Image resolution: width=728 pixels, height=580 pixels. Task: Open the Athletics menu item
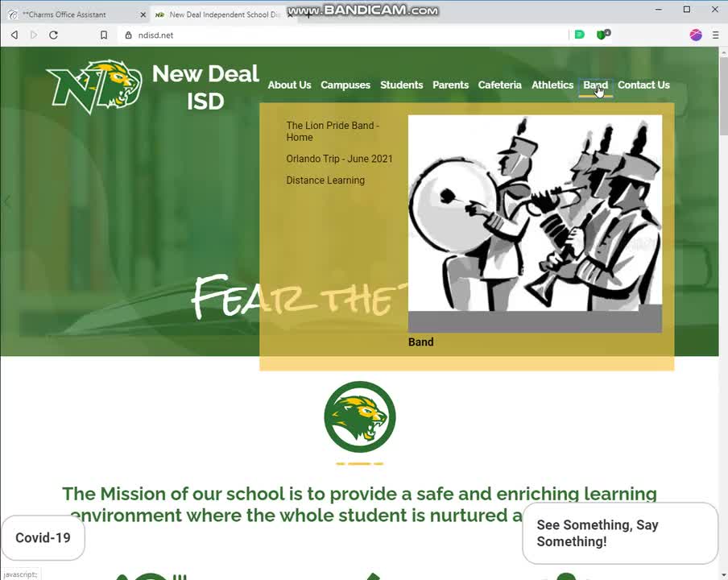coord(552,85)
